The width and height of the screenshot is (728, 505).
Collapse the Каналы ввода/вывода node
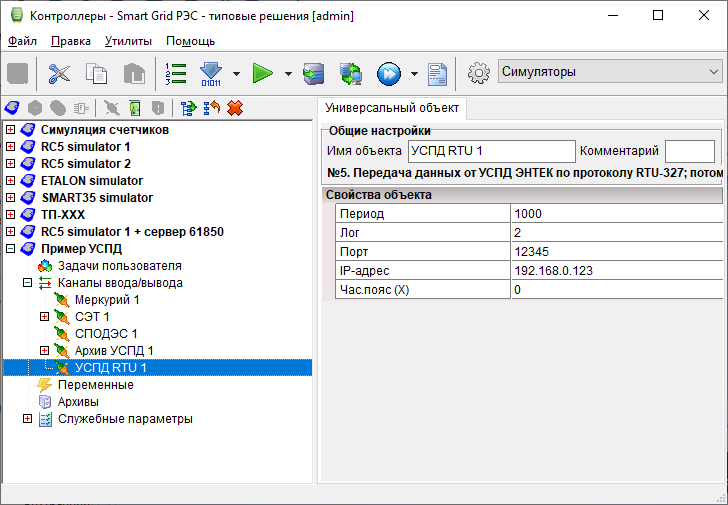point(27,283)
